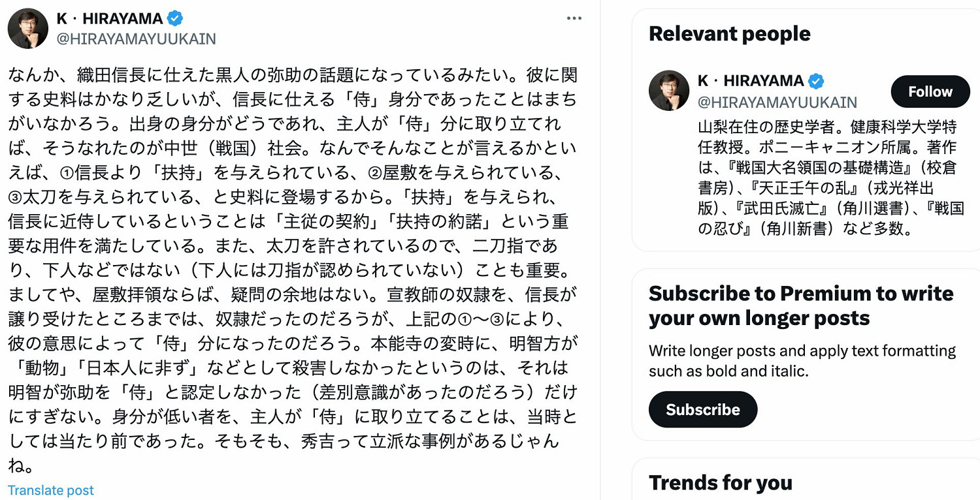Open the tweet author's profile avatar

coord(27,27)
